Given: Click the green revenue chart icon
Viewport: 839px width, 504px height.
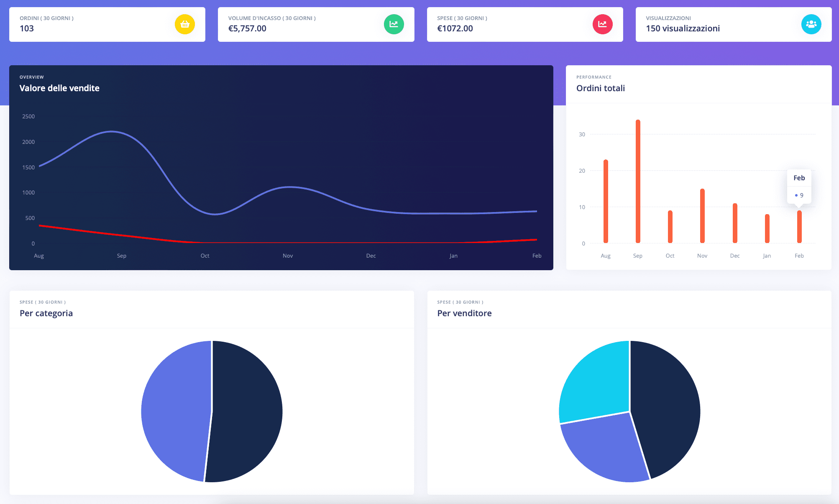Looking at the screenshot, I should click(x=394, y=24).
